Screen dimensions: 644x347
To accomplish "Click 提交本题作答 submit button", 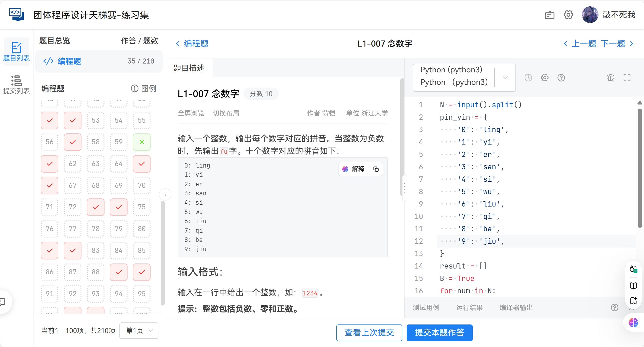I will (439, 333).
